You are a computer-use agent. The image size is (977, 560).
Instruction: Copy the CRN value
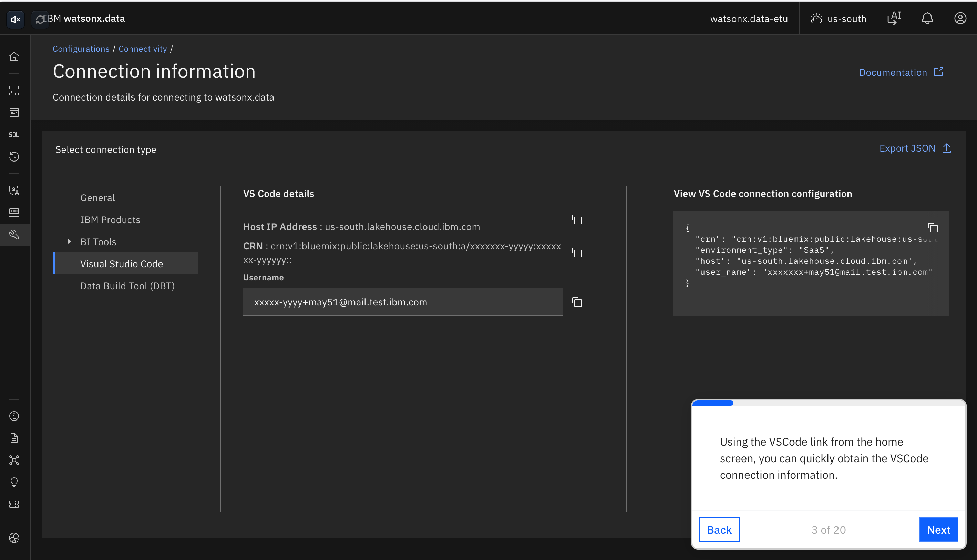[x=577, y=253]
